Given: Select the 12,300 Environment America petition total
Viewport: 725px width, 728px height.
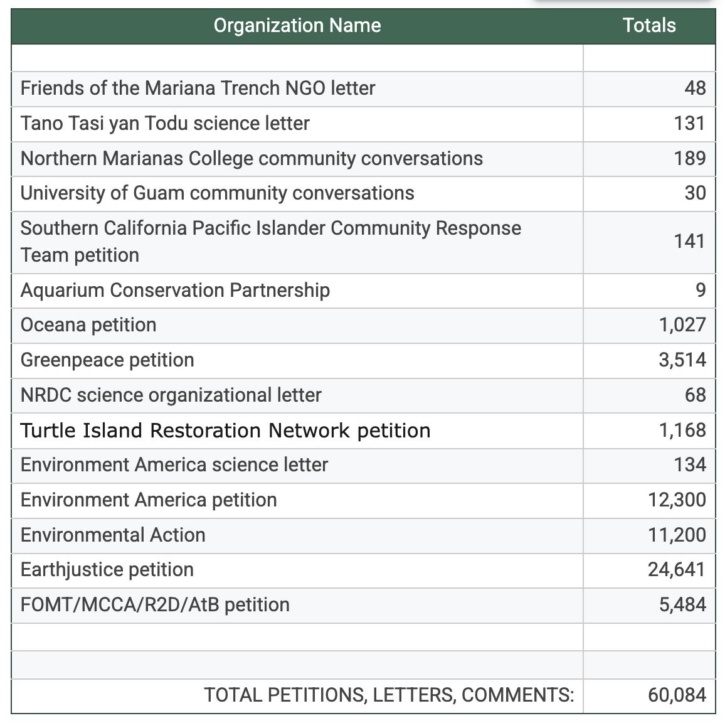Looking at the screenshot, I should [x=677, y=500].
